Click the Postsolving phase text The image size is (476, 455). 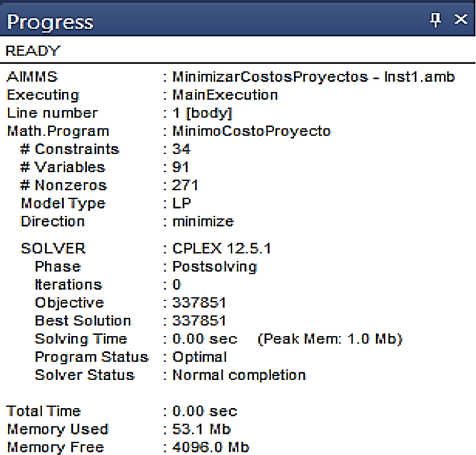[x=214, y=267]
